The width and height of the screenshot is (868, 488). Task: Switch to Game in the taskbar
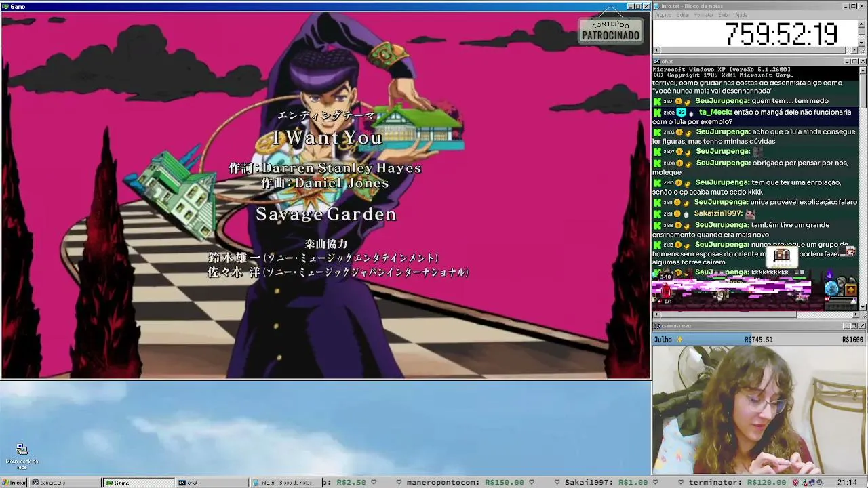tap(138, 483)
